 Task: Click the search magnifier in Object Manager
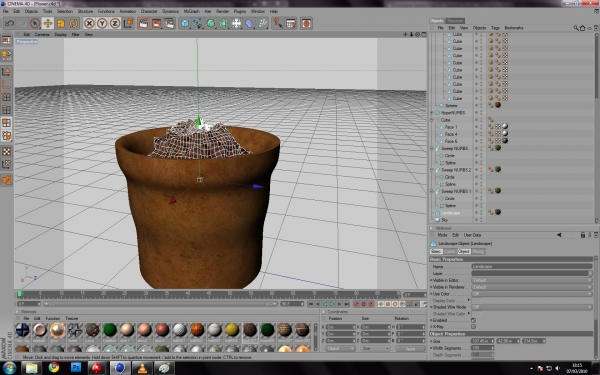click(x=576, y=28)
